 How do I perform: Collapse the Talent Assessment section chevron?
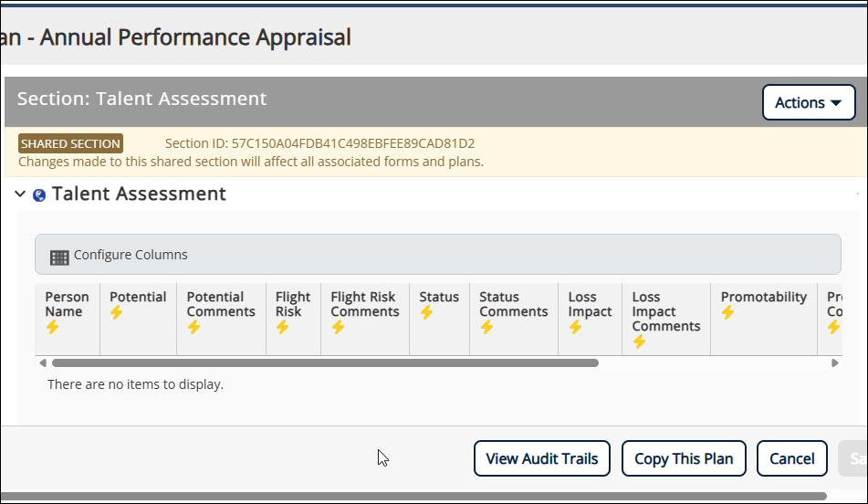20,194
